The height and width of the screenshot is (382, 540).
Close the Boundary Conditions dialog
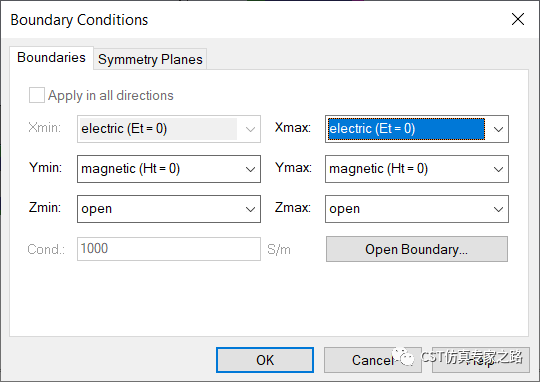click(x=518, y=19)
